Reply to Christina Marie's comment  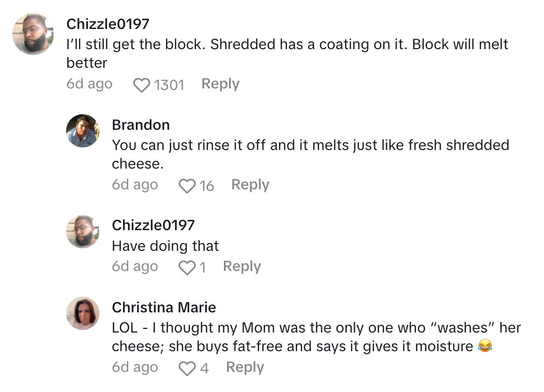[245, 367]
